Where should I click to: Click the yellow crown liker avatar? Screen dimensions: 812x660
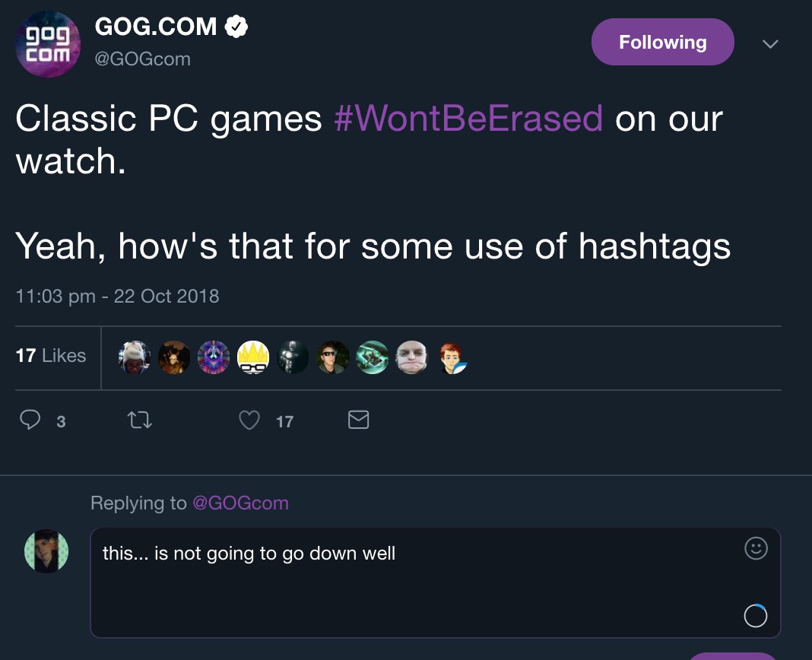pos(253,357)
